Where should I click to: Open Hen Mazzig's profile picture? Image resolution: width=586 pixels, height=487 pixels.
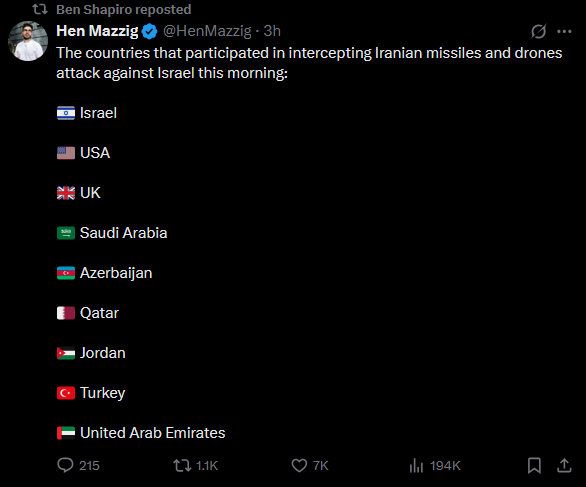28,41
